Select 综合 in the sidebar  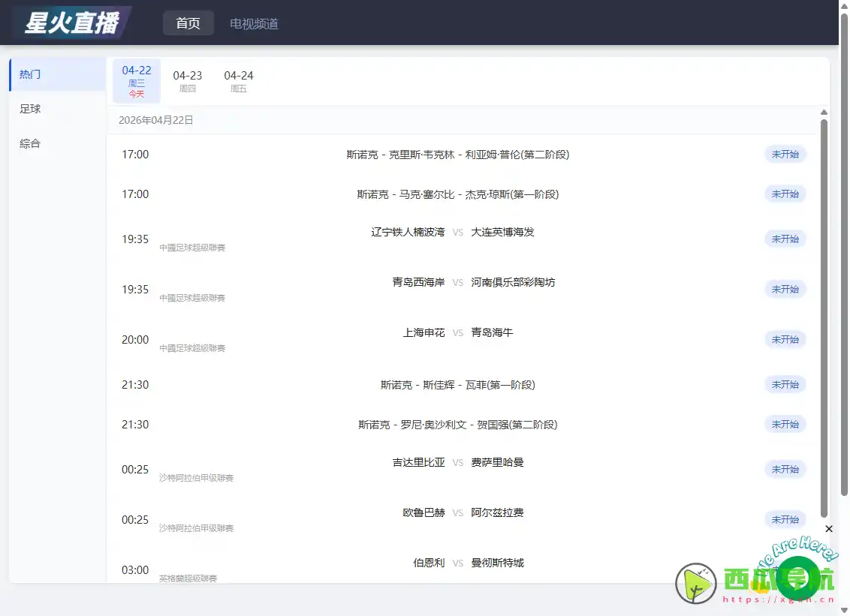[30, 143]
